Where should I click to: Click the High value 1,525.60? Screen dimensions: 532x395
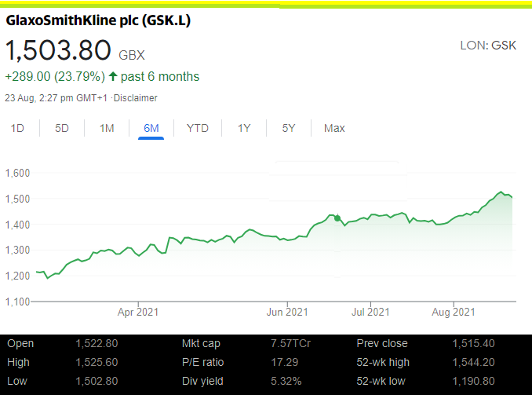tap(97, 362)
